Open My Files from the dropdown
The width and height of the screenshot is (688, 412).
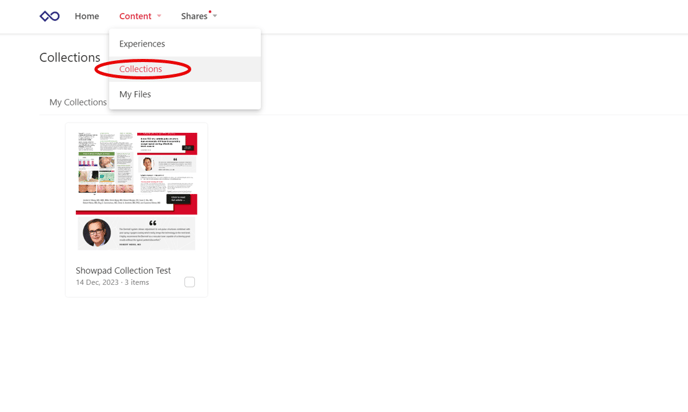point(135,94)
